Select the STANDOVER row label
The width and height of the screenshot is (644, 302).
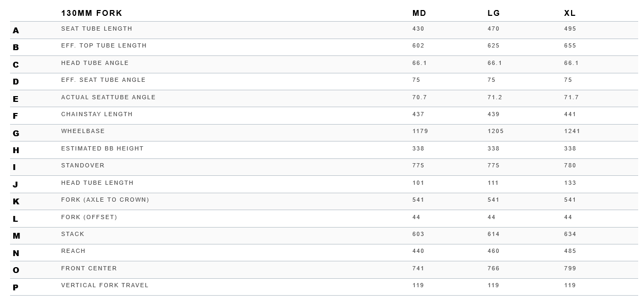(82, 165)
